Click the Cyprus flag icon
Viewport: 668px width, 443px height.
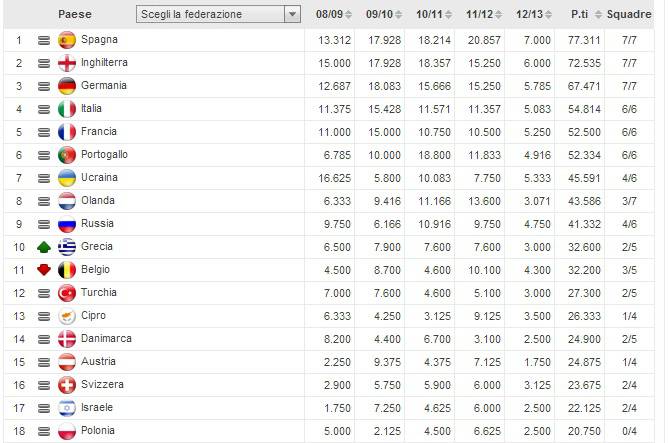[67, 316]
